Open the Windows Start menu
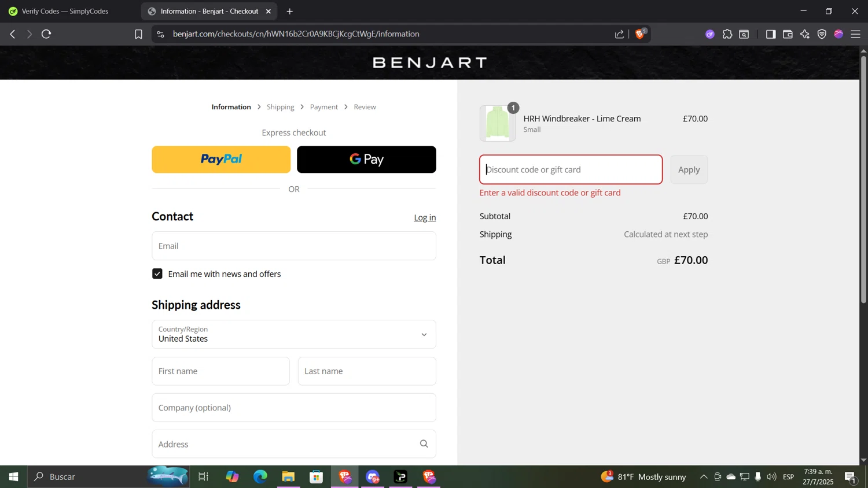This screenshot has width=868, height=488. 13,477
